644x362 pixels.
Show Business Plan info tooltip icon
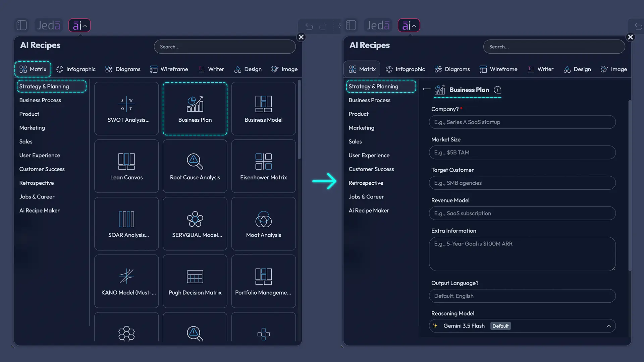point(498,90)
